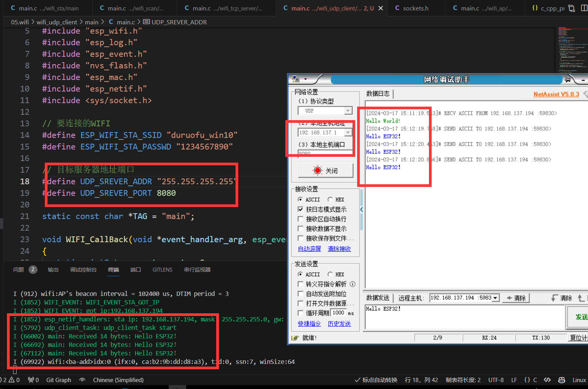Open the 本地主机地址 dropdown

point(348,132)
